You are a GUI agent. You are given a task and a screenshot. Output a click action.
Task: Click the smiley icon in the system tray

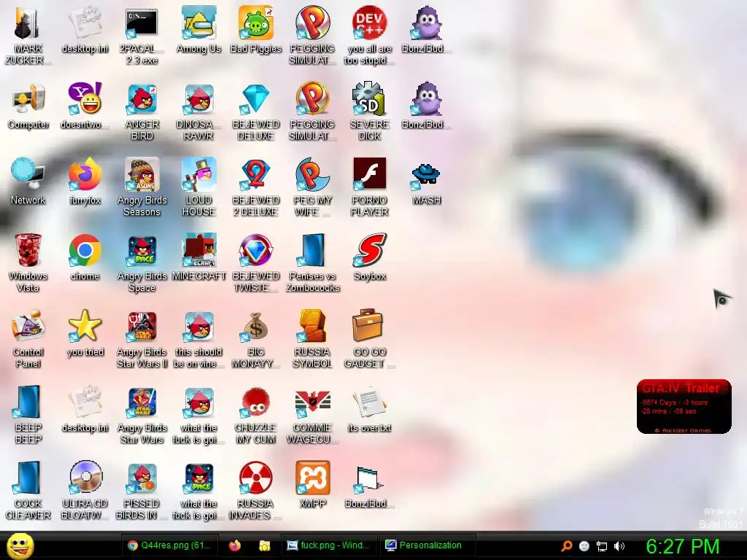click(584, 546)
